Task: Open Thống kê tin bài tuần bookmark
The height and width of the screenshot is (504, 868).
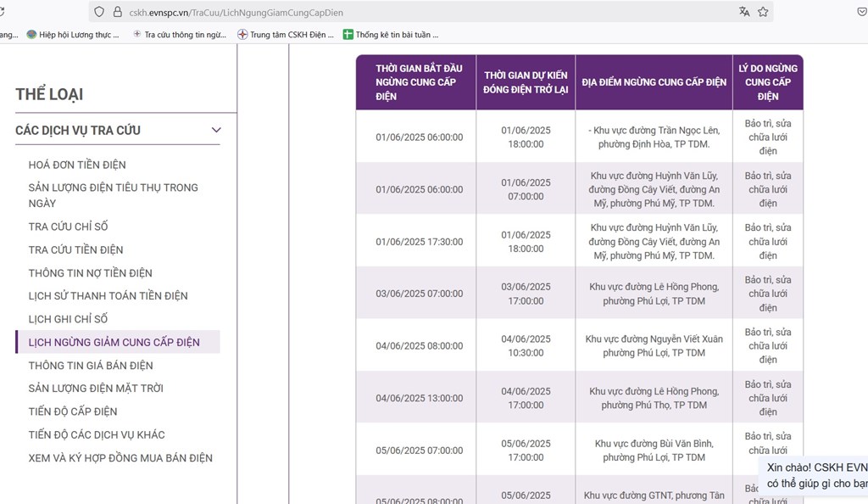Action: pos(391,34)
